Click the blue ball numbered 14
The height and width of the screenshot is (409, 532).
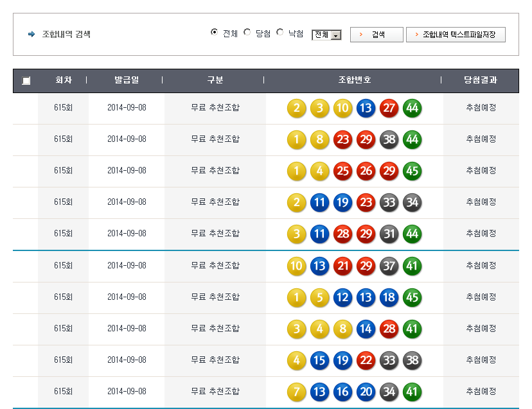(x=366, y=328)
